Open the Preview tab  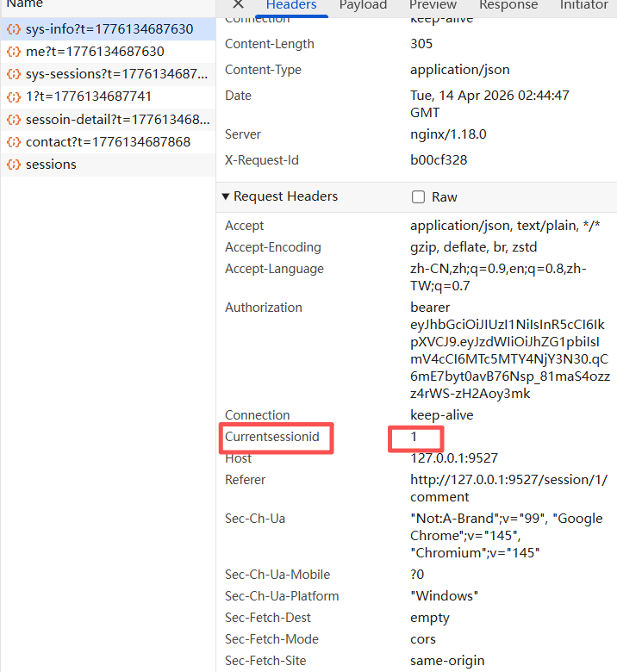433,6
